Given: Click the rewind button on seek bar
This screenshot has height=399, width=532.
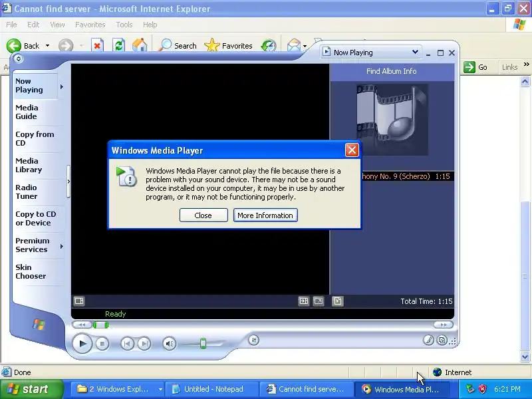Looking at the screenshot, I should coord(82,325).
